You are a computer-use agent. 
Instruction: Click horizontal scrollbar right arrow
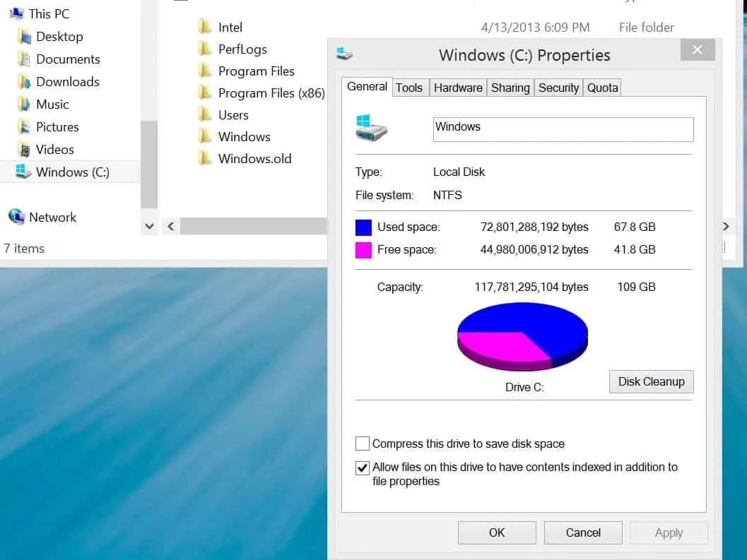point(726,226)
